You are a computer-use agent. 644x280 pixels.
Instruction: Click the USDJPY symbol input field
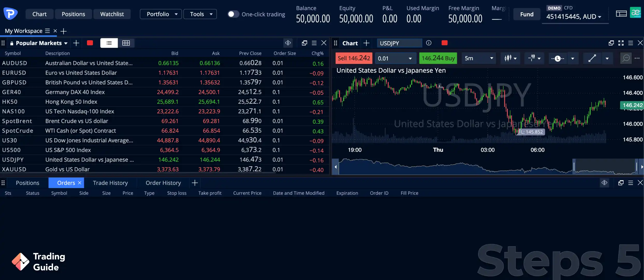click(x=399, y=43)
